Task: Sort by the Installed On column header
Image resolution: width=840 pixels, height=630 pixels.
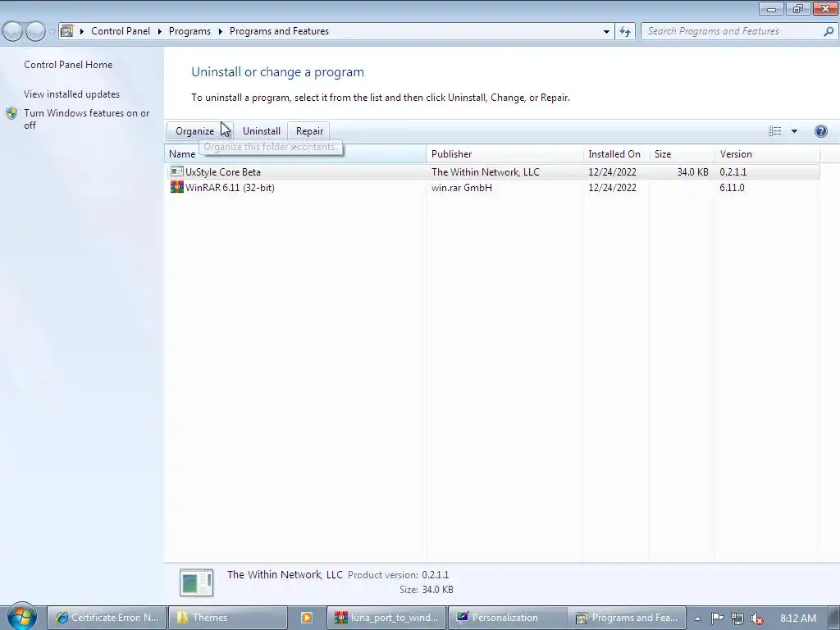Action: (x=616, y=154)
